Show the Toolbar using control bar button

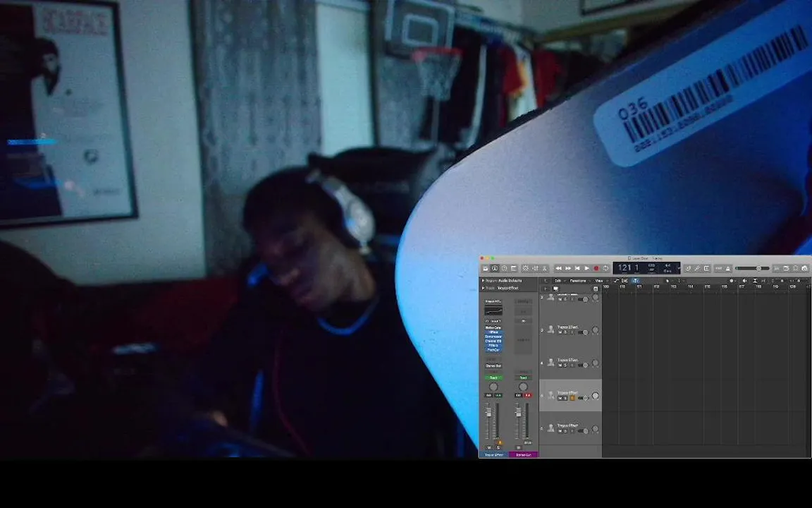click(x=514, y=269)
